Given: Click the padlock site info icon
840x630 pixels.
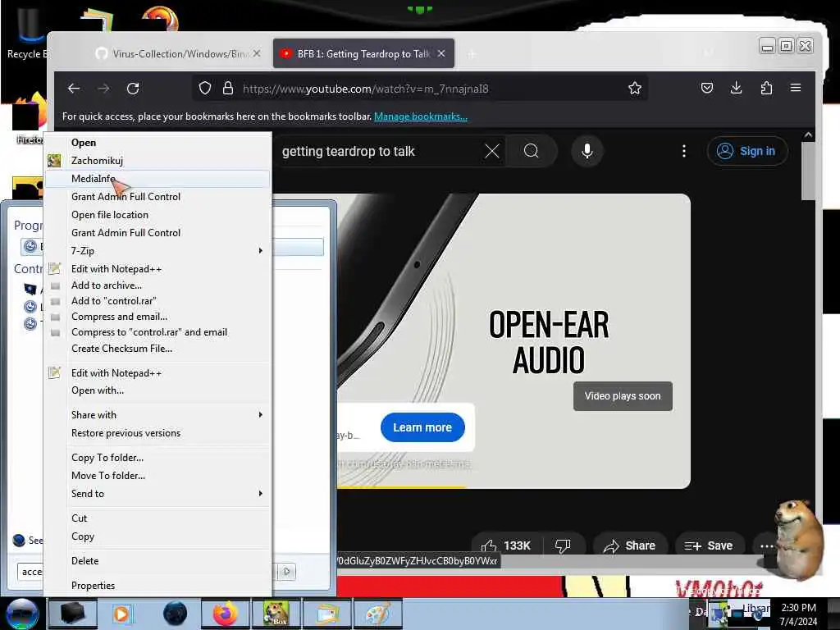Looking at the screenshot, I should click(228, 89).
